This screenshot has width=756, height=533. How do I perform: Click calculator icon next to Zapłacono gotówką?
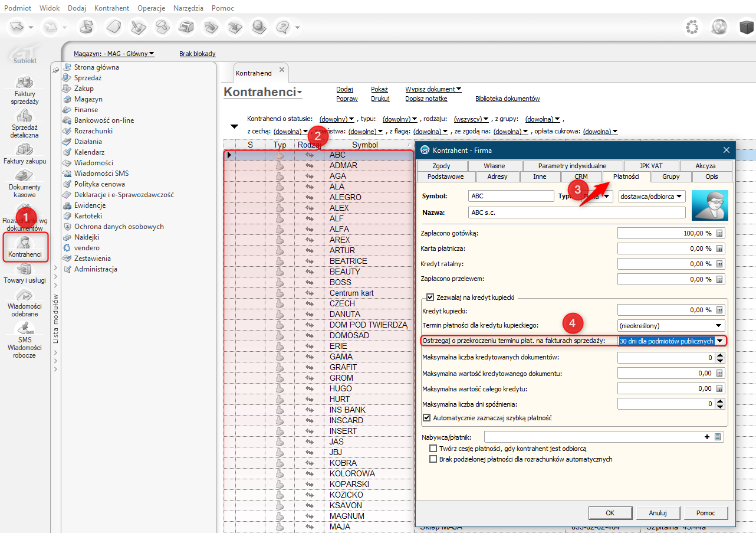[x=719, y=233]
